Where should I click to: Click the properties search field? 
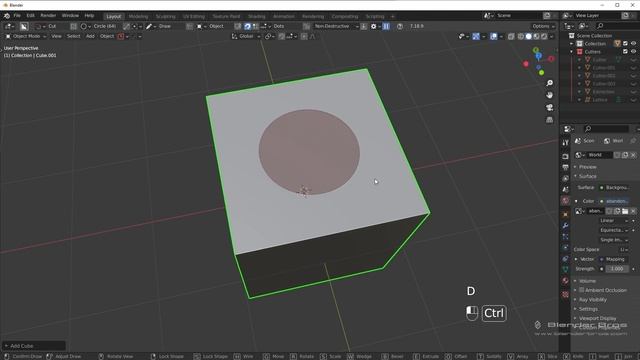coord(606,129)
